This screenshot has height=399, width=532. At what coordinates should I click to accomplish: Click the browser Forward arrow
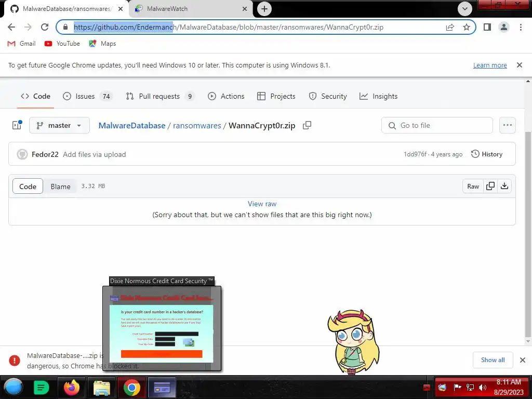[28, 27]
